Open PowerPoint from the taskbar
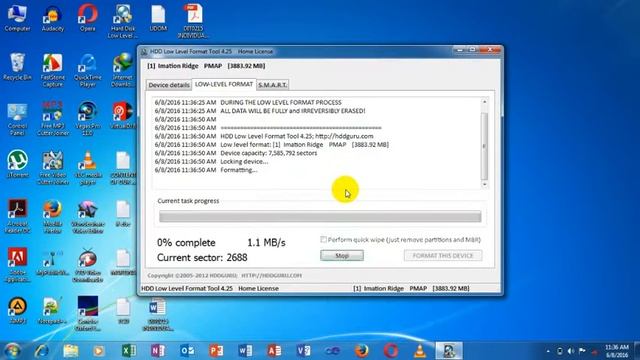 point(216,351)
